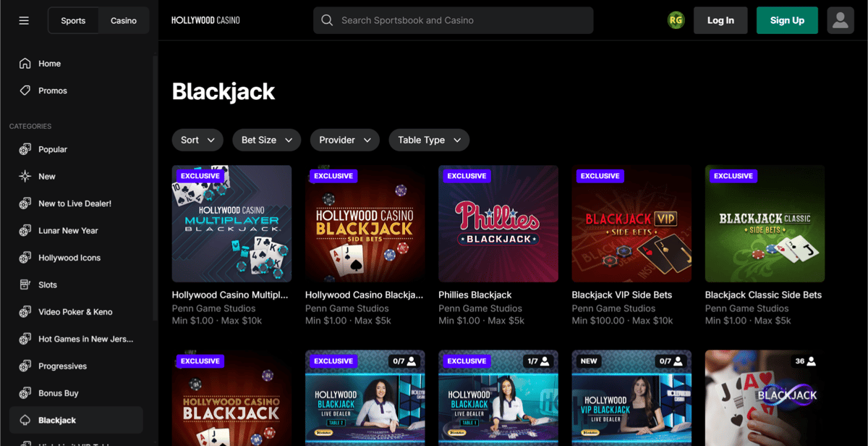The width and height of the screenshot is (868, 446).
Task: Switch to the Sports tab
Action: point(73,20)
